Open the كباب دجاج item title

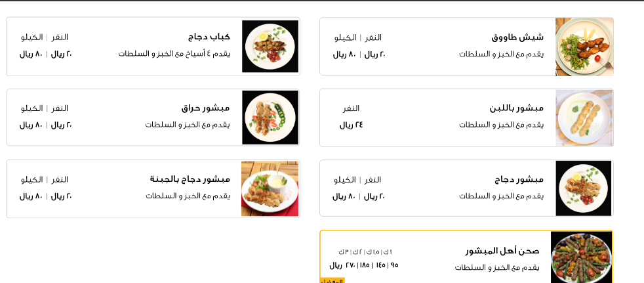pyautogui.click(x=209, y=37)
